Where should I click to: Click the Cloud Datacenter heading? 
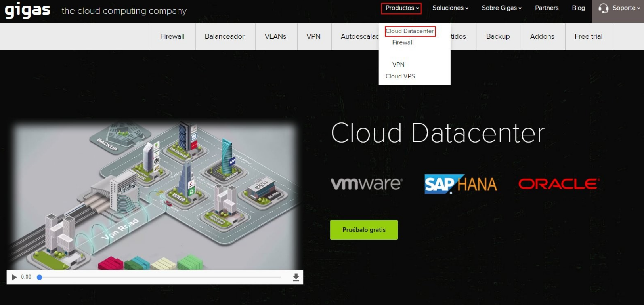point(438,133)
